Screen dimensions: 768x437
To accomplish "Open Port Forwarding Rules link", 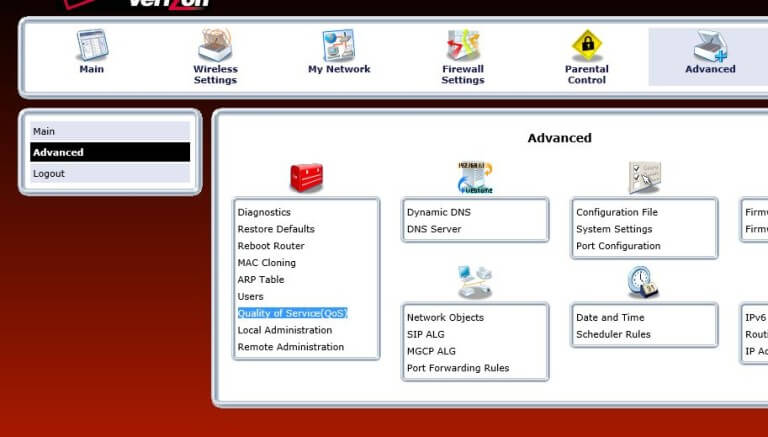I will [x=457, y=368].
